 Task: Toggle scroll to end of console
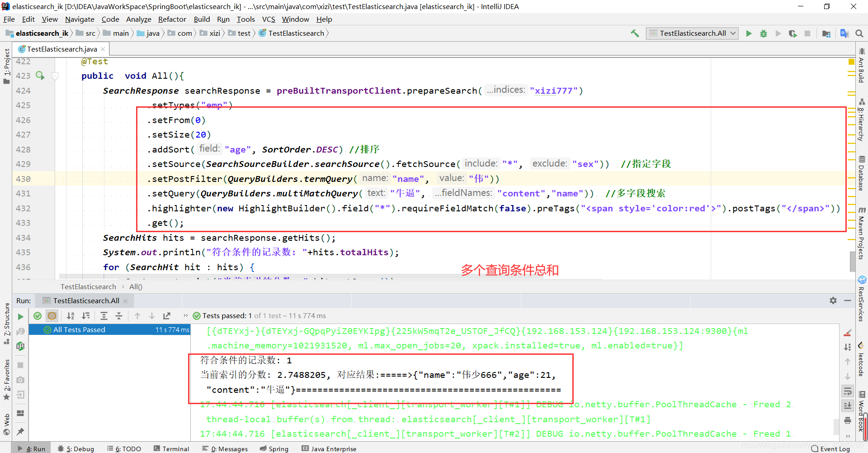tap(848, 405)
